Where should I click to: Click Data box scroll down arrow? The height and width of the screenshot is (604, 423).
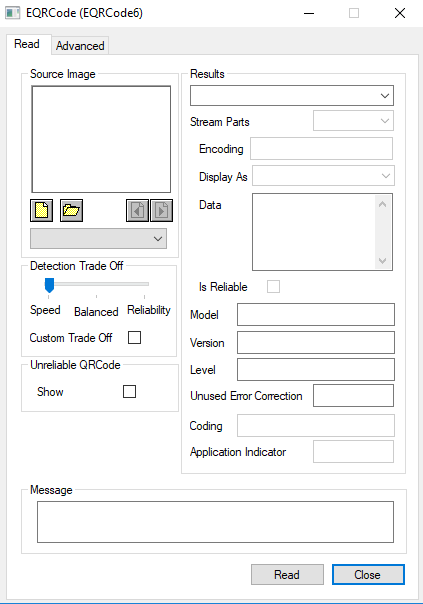pyautogui.click(x=383, y=260)
